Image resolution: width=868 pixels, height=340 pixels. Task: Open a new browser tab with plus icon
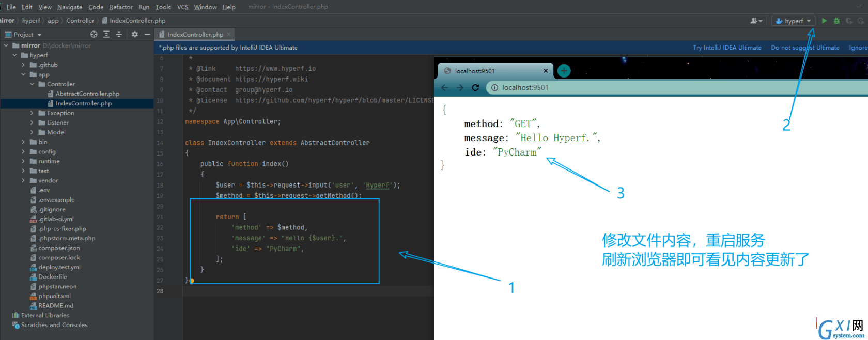(564, 71)
